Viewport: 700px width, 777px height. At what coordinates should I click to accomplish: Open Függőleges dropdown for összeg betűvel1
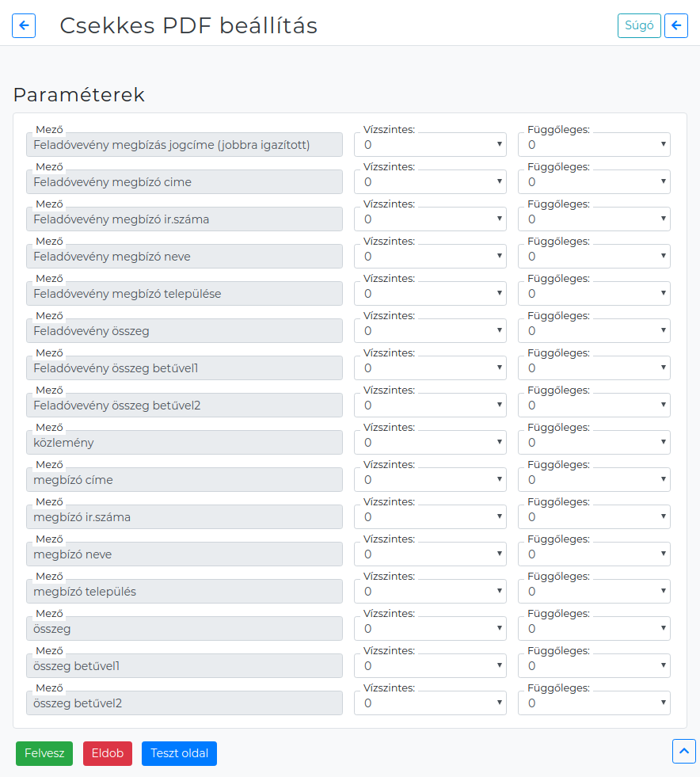pos(594,665)
